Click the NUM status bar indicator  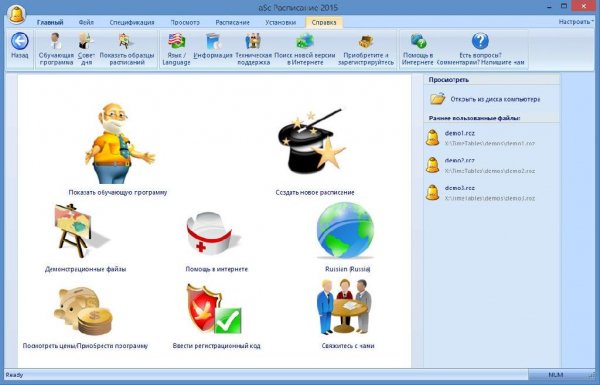tap(556, 375)
